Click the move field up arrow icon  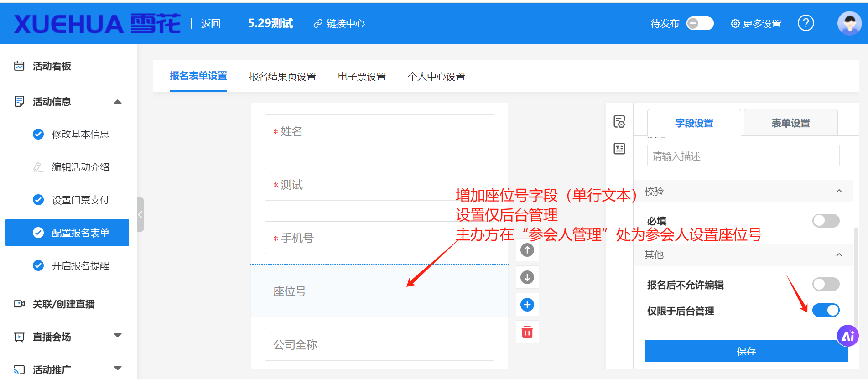pyautogui.click(x=527, y=250)
